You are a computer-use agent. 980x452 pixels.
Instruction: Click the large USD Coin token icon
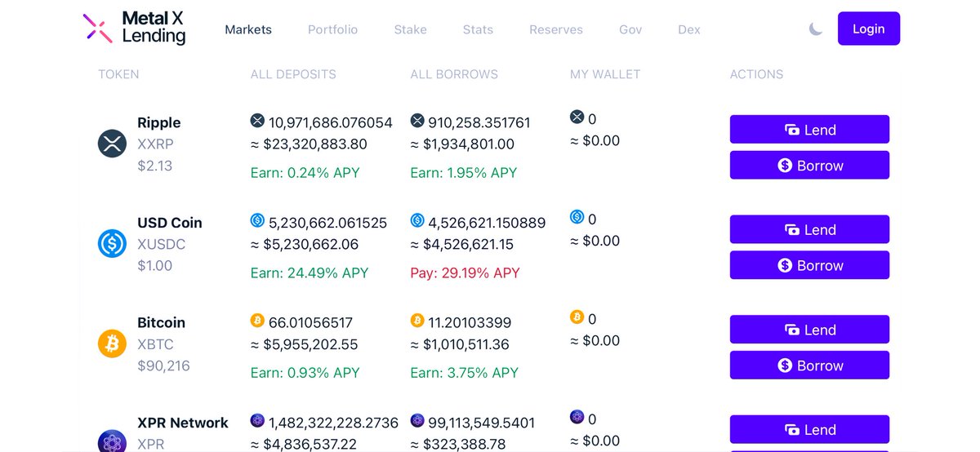click(112, 244)
